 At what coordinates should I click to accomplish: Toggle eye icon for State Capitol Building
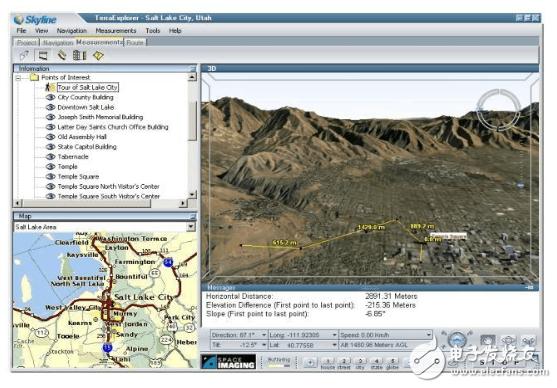pos(50,147)
